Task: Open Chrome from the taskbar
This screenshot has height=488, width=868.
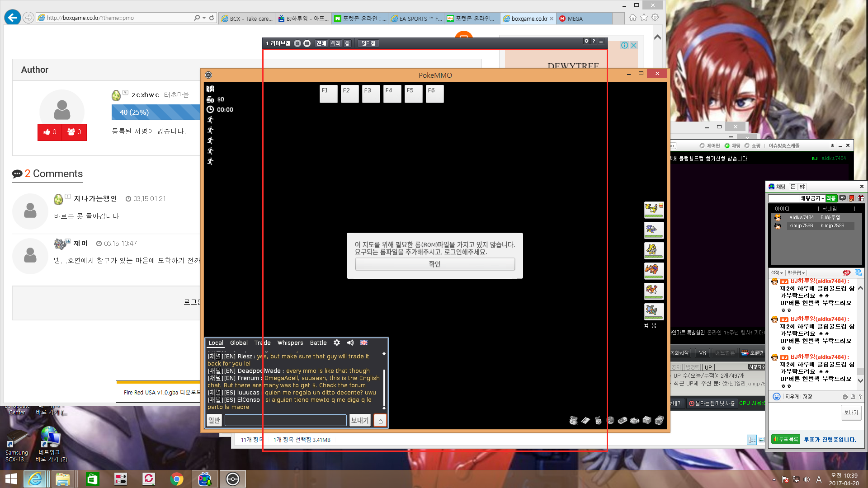Action: (177, 479)
